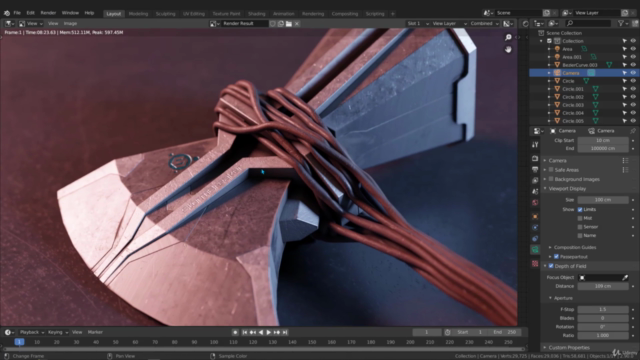
Task: Hide the Camera object with its eye icon
Action: 633,73
